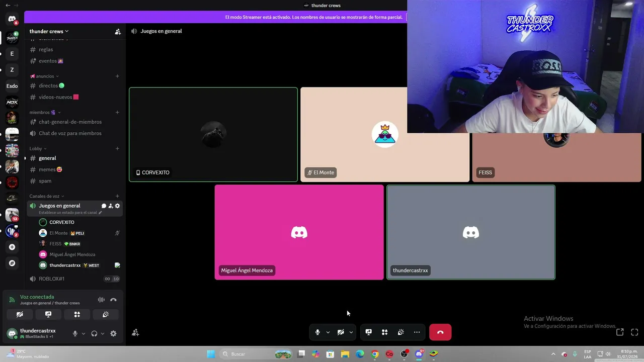The image size is (644, 362).
Task: Add channel to anuncios category
Action: point(117,76)
